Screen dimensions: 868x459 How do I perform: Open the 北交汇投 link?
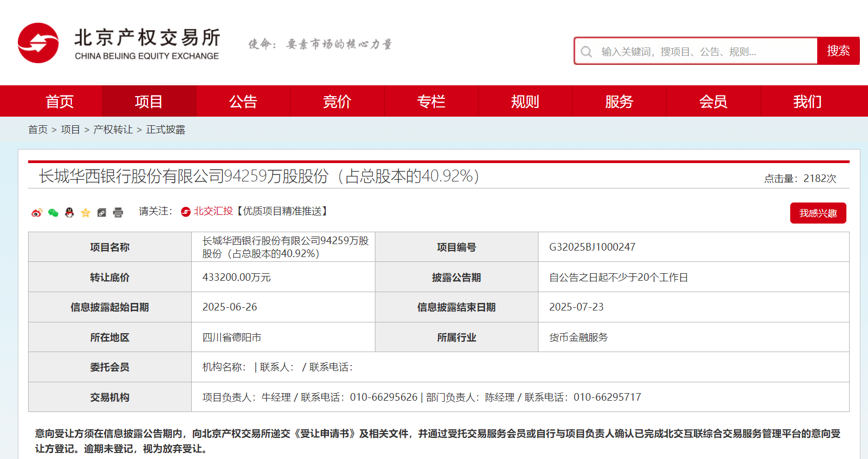[x=213, y=211]
